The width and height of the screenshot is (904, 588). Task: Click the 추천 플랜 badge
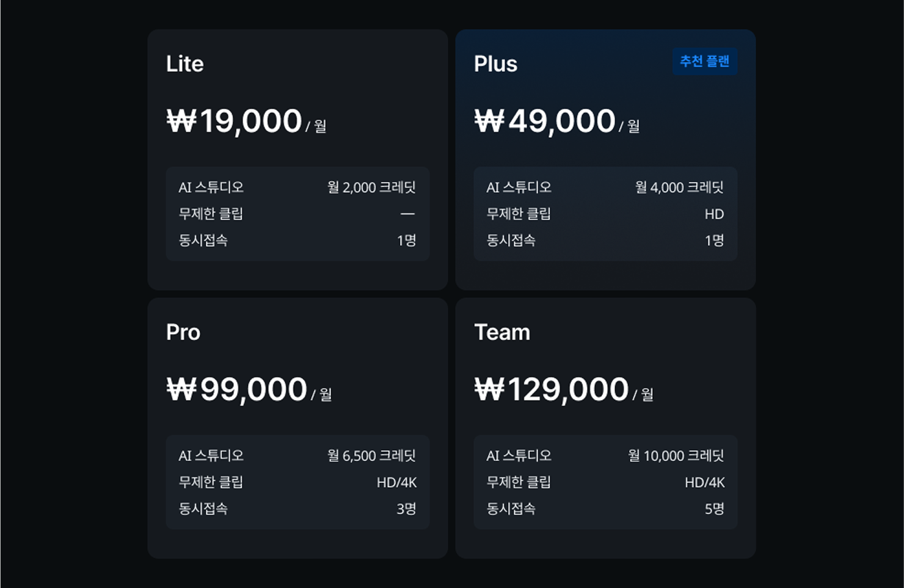coord(705,62)
